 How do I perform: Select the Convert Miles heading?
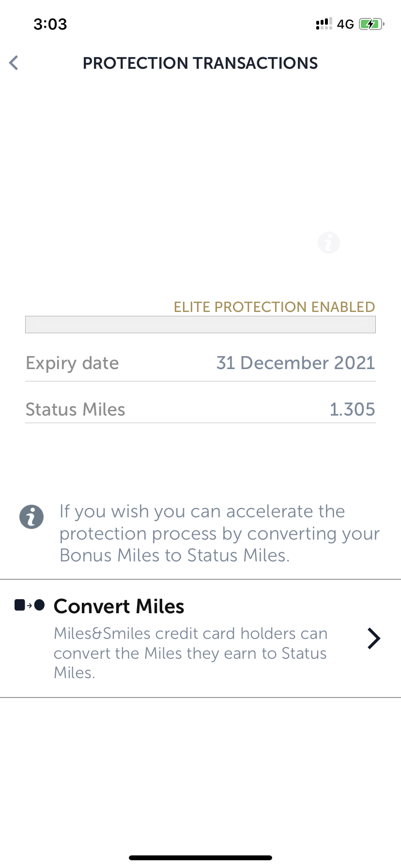(119, 606)
